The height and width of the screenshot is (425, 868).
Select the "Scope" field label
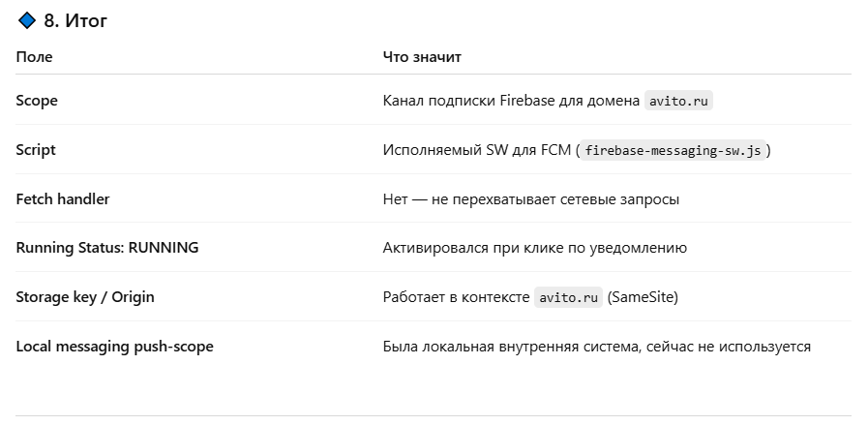click(x=37, y=101)
